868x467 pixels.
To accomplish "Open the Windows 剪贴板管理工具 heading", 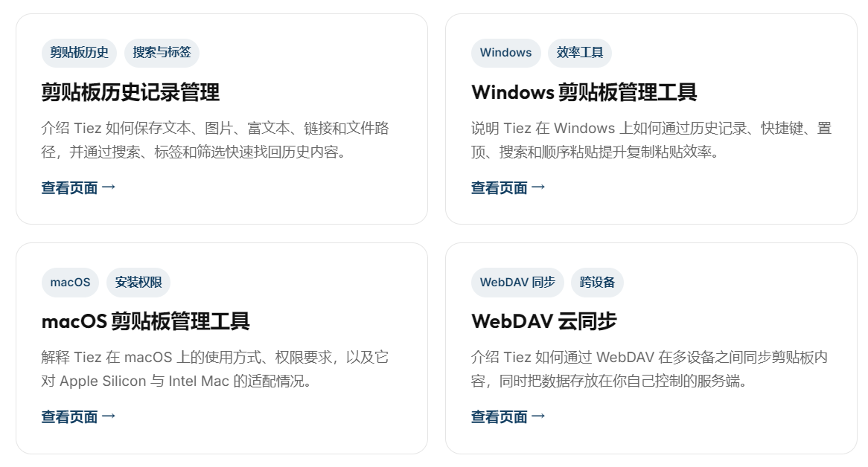I will click(584, 91).
